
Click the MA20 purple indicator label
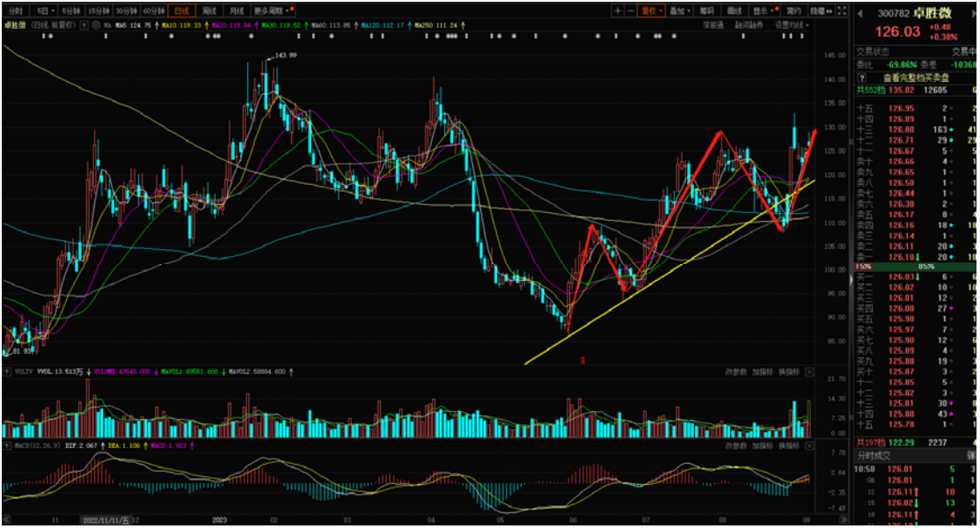232,25
